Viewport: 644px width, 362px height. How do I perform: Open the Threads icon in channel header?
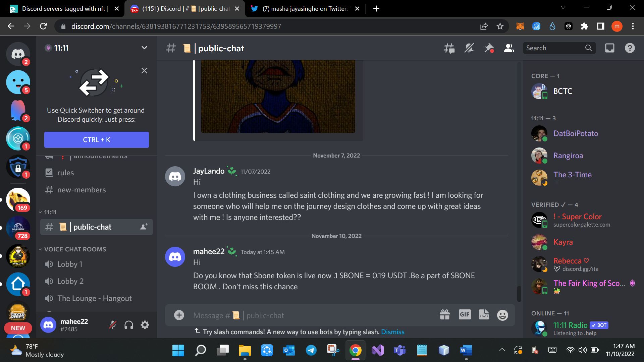[449, 48]
